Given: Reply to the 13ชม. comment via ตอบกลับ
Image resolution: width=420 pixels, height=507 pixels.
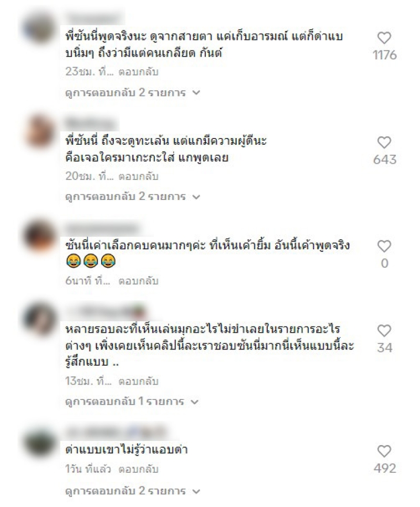Looking at the screenshot, I should [139, 381].
